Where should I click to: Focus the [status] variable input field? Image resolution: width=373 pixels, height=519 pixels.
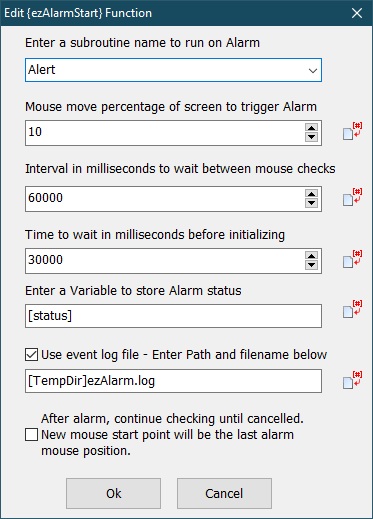(173, 316)
